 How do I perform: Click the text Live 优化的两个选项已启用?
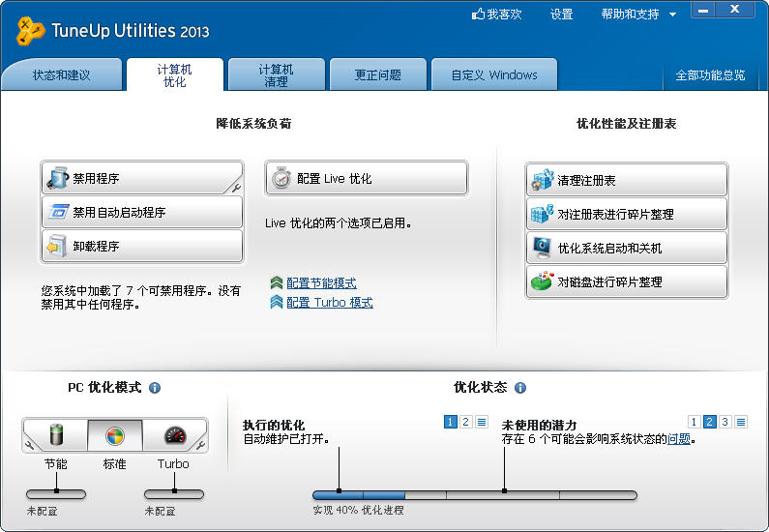[339, 223]
